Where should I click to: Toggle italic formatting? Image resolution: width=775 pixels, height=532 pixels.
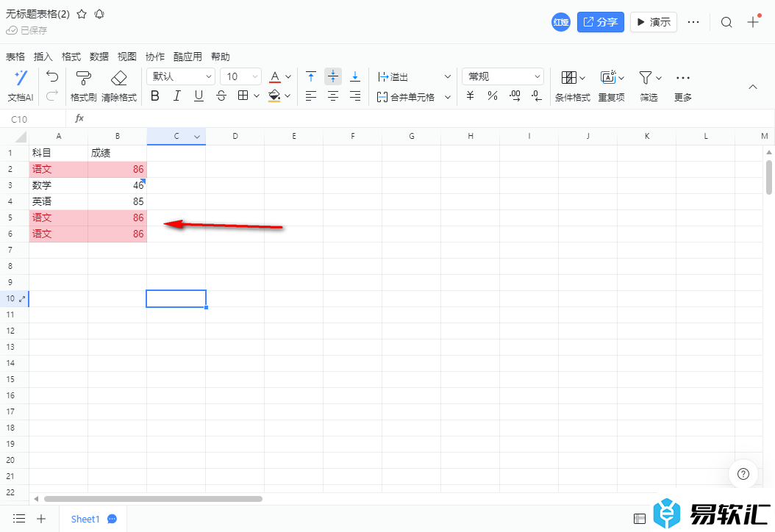[176, 96]
